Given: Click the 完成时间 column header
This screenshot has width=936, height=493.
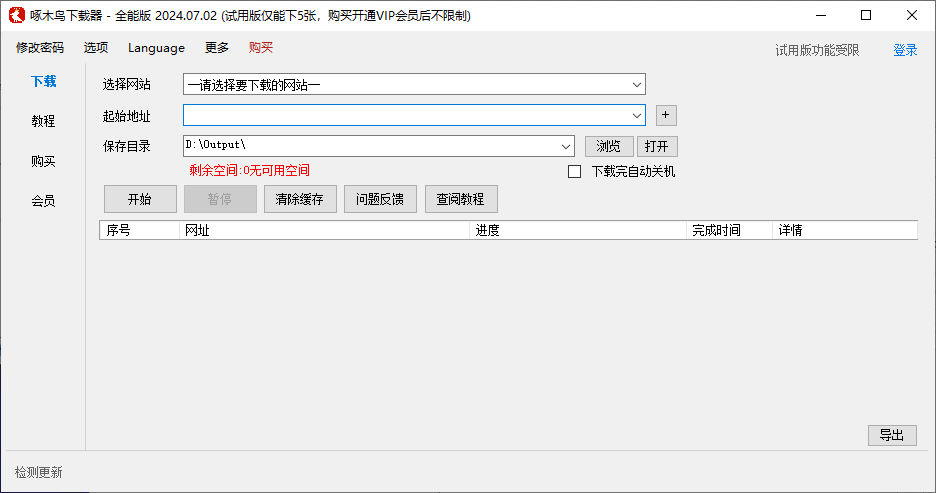Looking at the screenshot, I should click(729, 230).
